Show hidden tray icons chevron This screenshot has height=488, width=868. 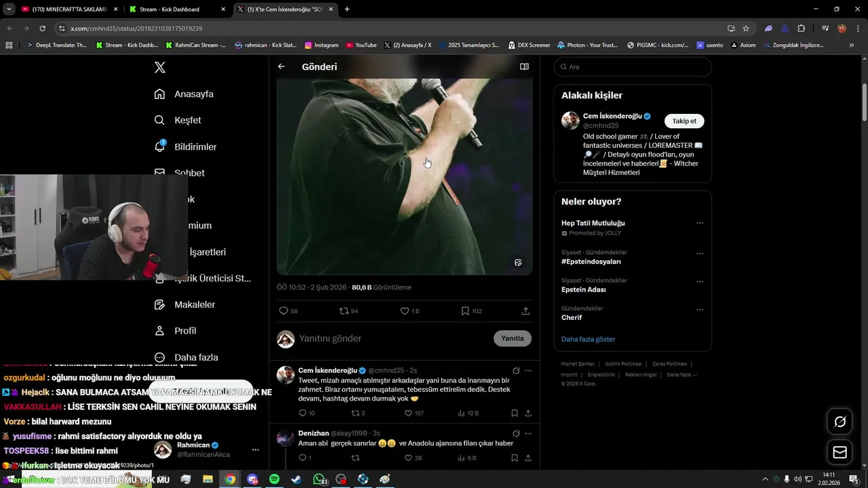tap(766, 479)
